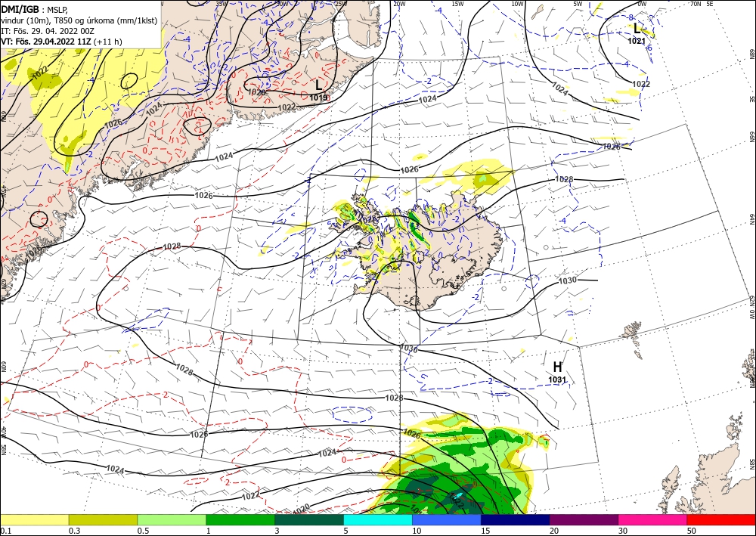The width and height of the screenshot is (756, 536).
Task: Pick the cyan 5–10 legend swatch
Action: coord(378,519)
